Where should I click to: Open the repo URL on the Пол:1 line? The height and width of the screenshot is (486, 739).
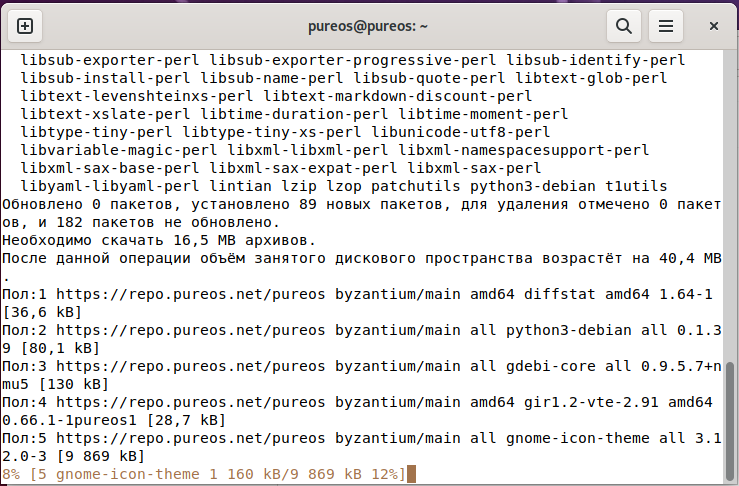point(191,294)
